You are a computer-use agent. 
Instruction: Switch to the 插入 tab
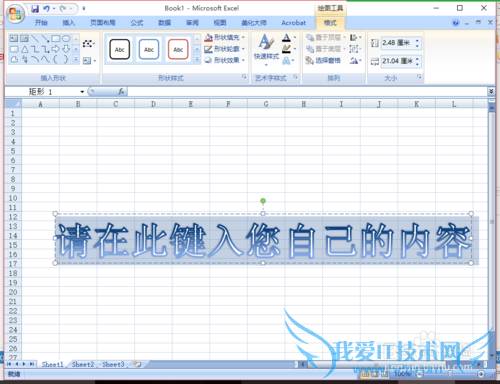(x=69, y=23)
